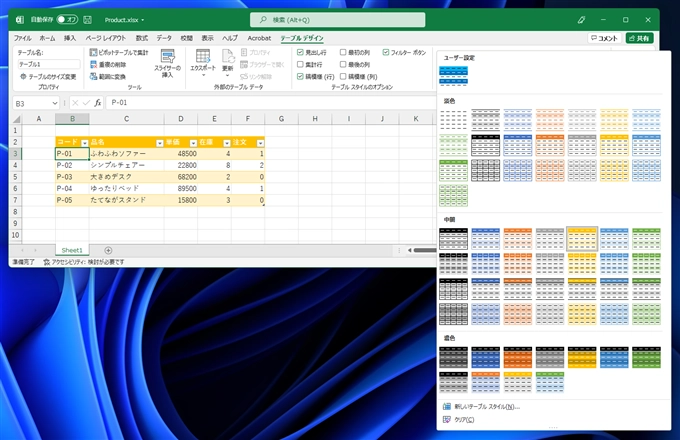Enable Banded Columns (縞模様 列) checkbox
The width and height of the screenshot is (680, 440).
click(x=343, y=76)
